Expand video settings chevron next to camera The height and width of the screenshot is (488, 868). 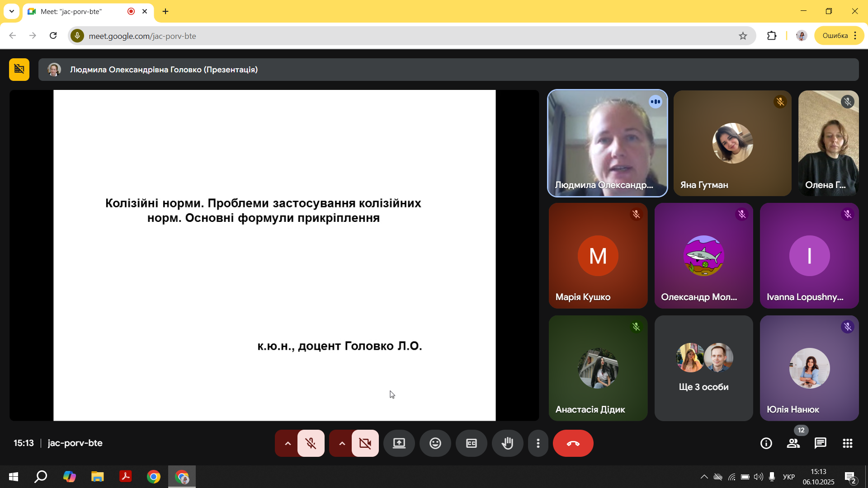tap(342, 443)
